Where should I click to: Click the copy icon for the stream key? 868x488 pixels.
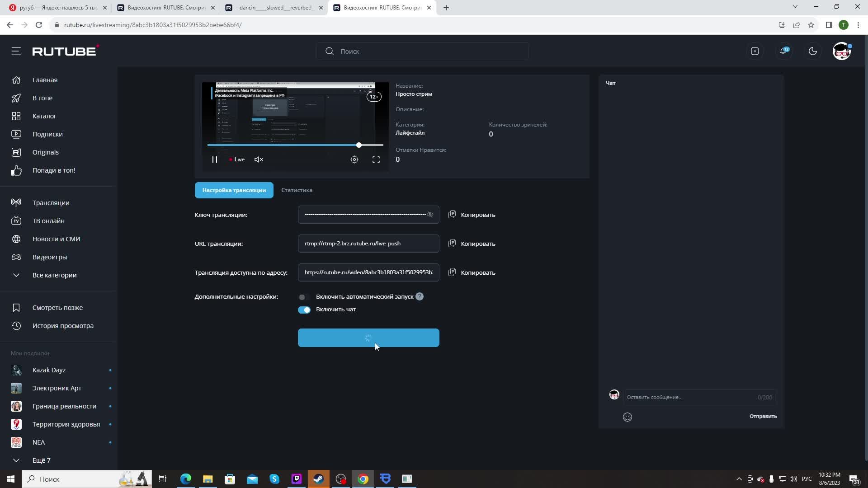click(452, 215)
